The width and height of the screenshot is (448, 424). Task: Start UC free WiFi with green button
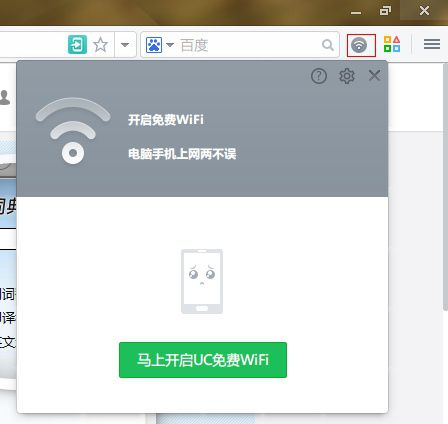(203, 360)
